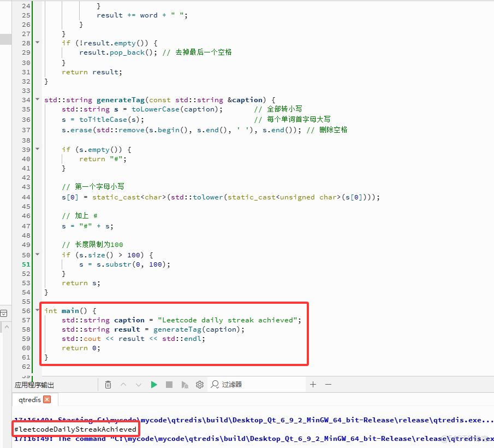494x448 pixels.
Task: Click line number 44 in gutter
Action: (26, 197)
